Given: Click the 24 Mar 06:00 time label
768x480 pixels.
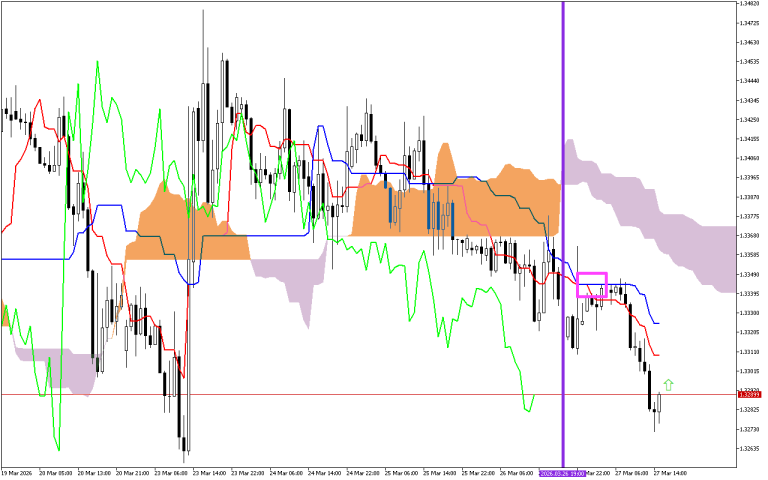Looking at the screenshot, I should tap(287, 474).
